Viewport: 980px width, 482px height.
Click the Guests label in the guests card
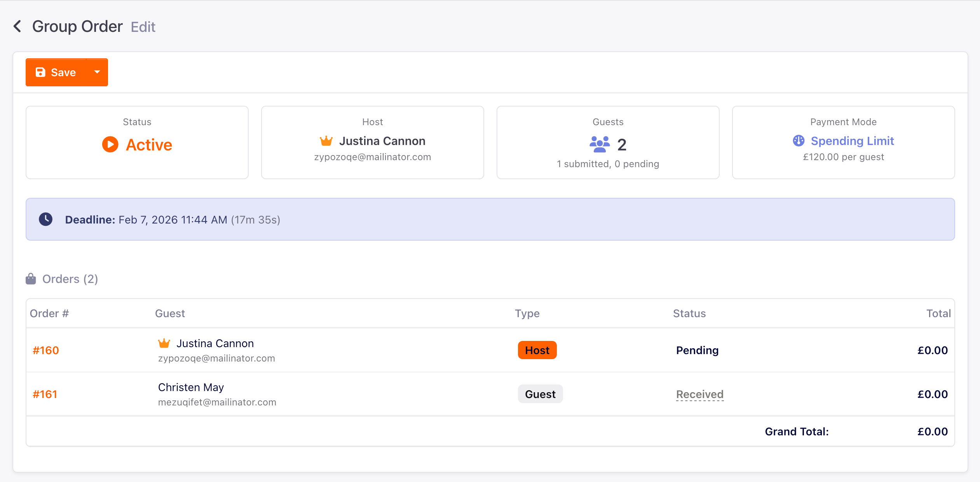coord(608,122)
